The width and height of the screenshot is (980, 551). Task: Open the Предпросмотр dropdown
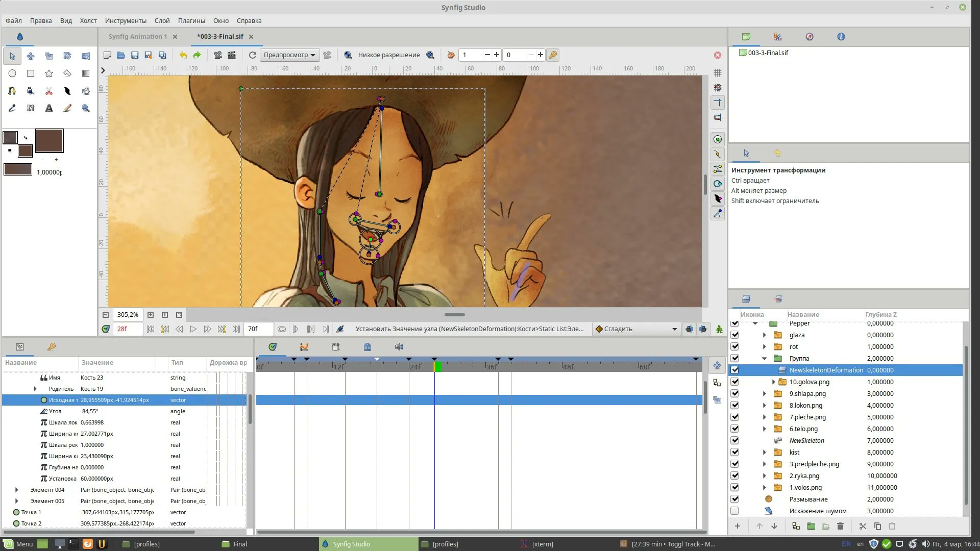[x=289, y=55]
